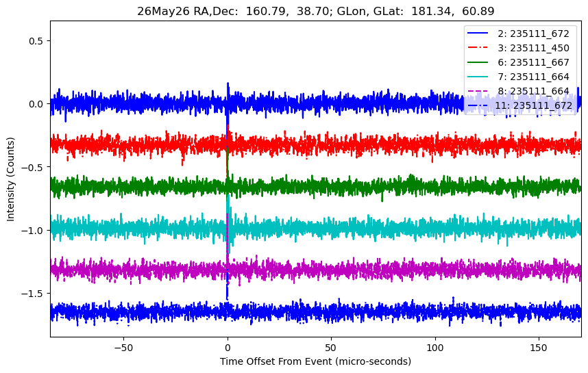Click the green line swatch for 6: 235111_667
This screenshot has height=373, width=588.
pyautogui.click(x=478, y=62)
